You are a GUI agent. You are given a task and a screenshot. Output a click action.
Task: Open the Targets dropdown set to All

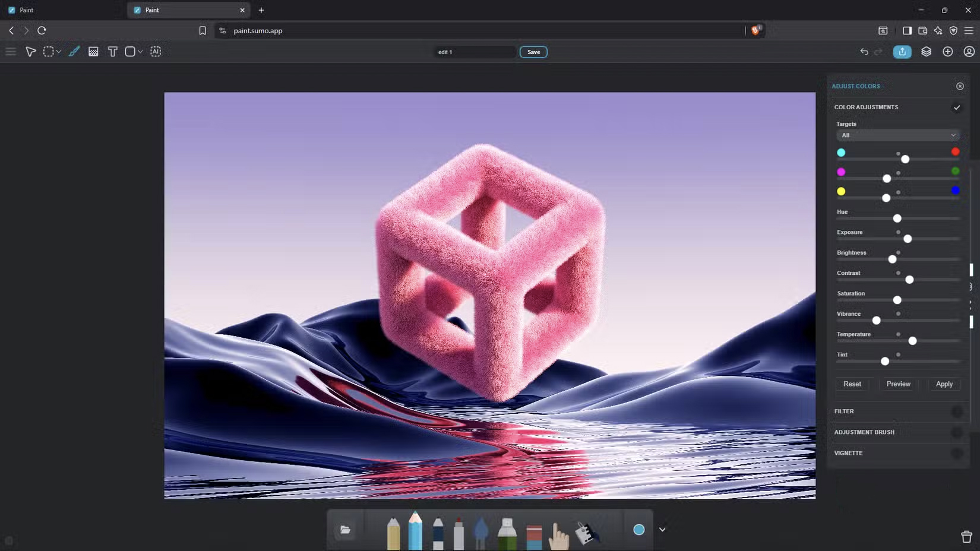pos(898,135)
